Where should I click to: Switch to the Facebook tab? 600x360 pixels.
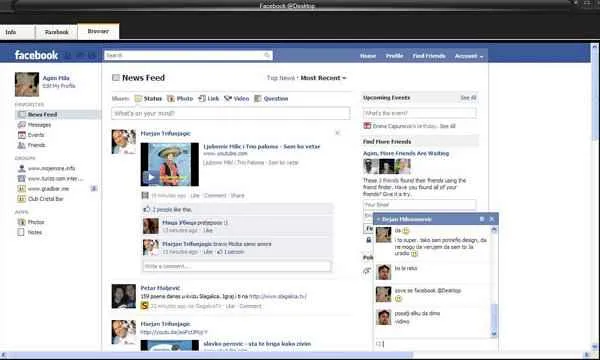point(57,32)
